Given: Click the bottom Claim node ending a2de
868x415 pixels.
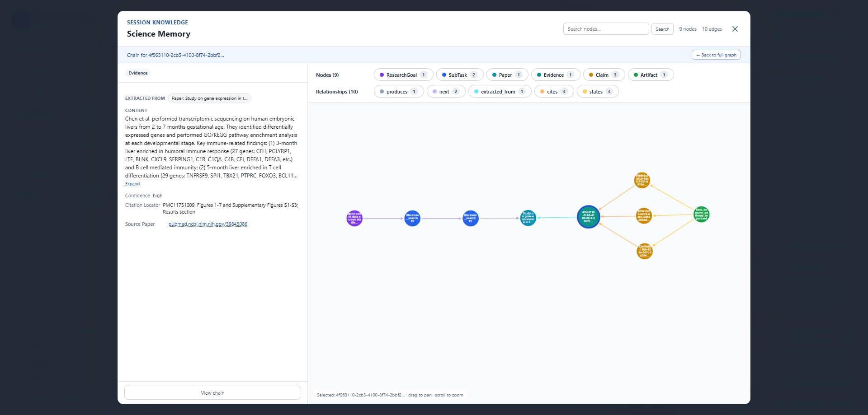Looking at the screenshot, I should click(x=645, y=251).
